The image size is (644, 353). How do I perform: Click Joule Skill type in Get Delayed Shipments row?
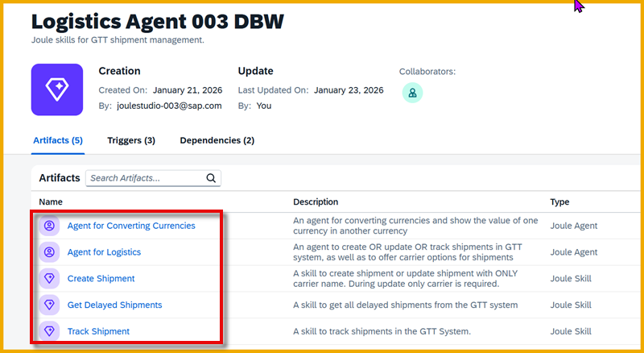coord(571,305)
